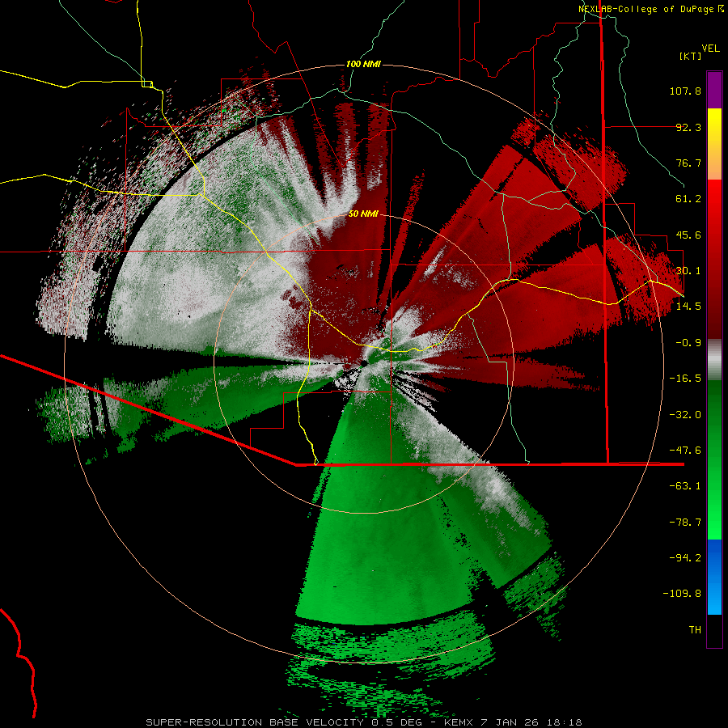Click the -47.6 velocity scale value
This screenshot has height=728, width=728.
685,451
